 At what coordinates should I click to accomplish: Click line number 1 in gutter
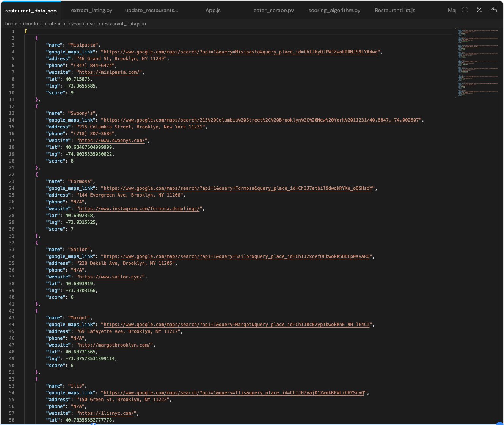(13, 31)
